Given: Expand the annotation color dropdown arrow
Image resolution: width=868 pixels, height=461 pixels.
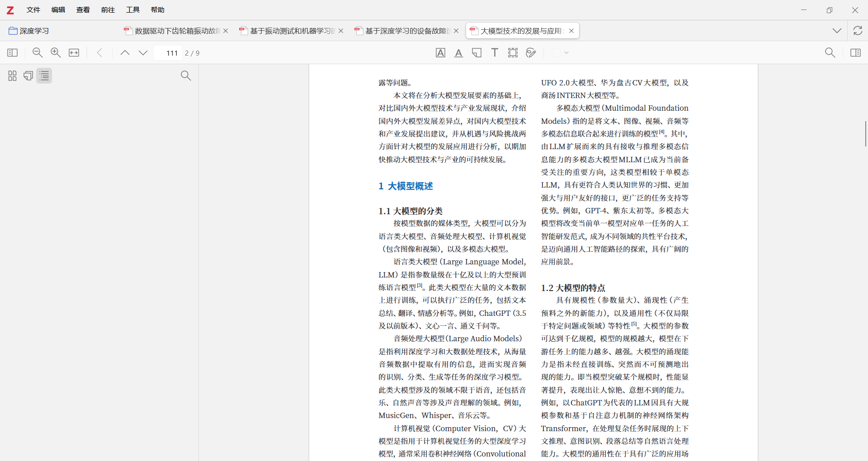Looking at the screenshot, I should point(566,53).
